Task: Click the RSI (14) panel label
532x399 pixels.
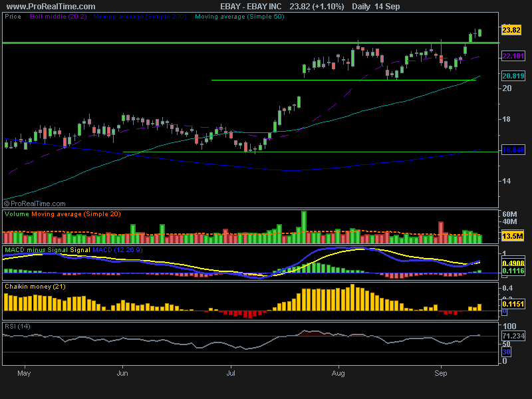Action: tap(17, 327)
